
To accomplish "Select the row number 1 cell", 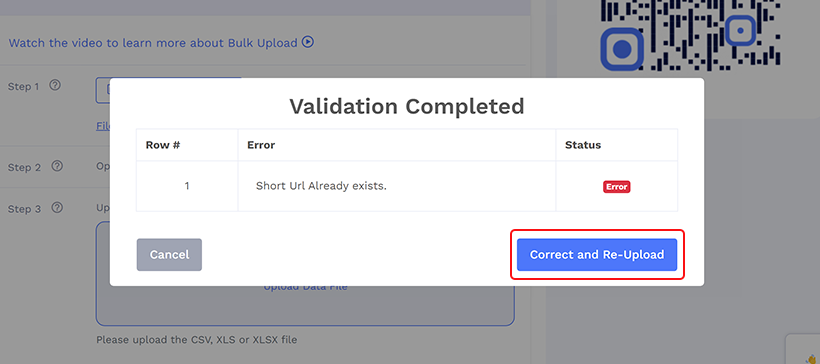I will pyautogui.click(x=187, y=186).
